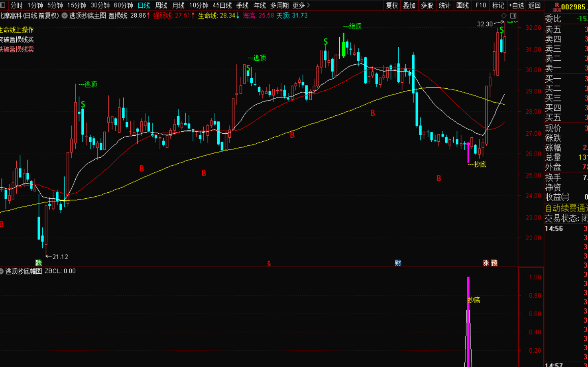
Task: Click the window layout icon at top-left
Action: [x=3, y=5]
